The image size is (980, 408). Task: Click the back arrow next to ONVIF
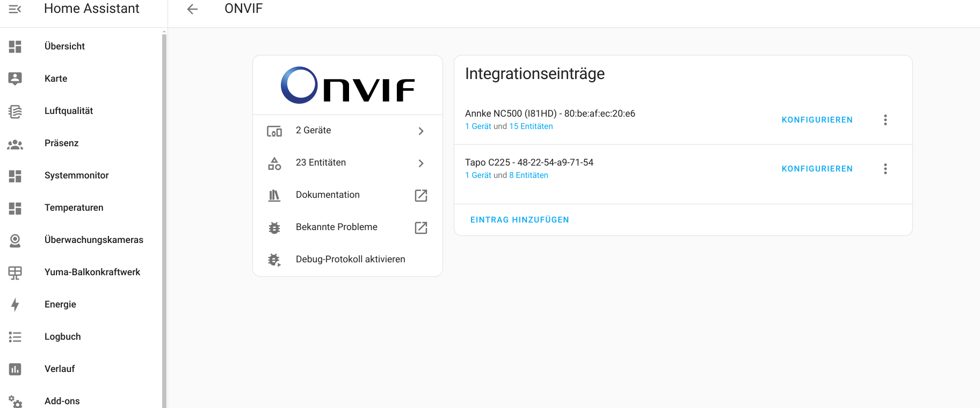pos(192,9)
